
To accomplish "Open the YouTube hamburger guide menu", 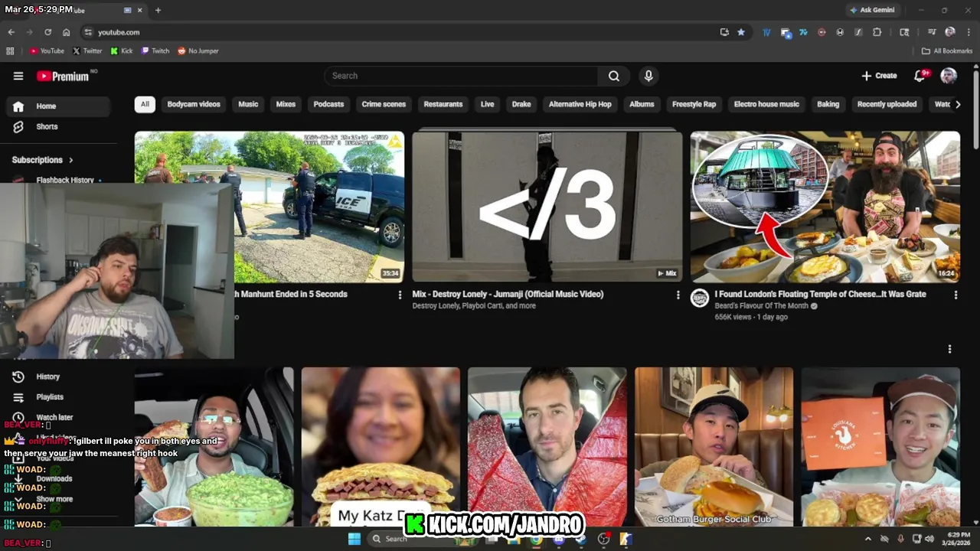I will click(x=18, y=76).
